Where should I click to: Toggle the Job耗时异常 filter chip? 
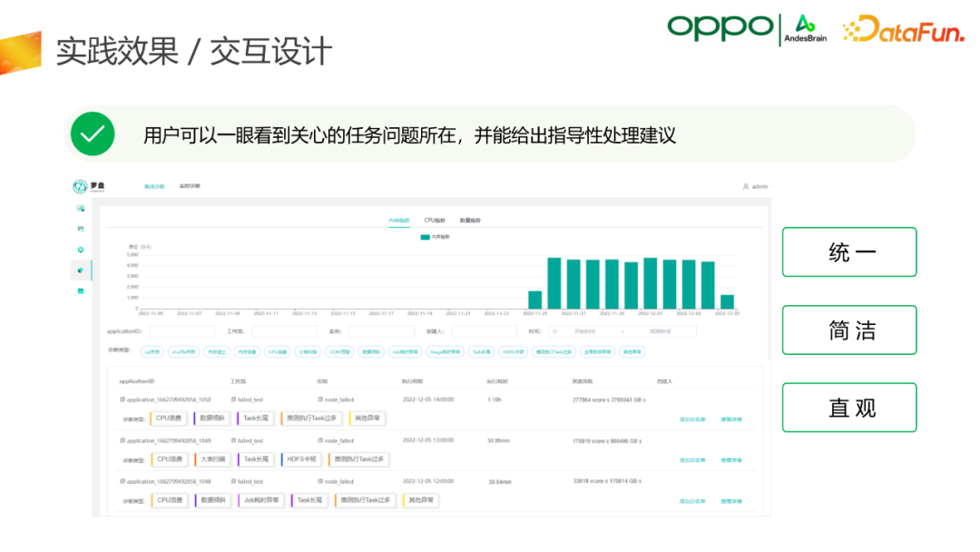click(405, 352)
